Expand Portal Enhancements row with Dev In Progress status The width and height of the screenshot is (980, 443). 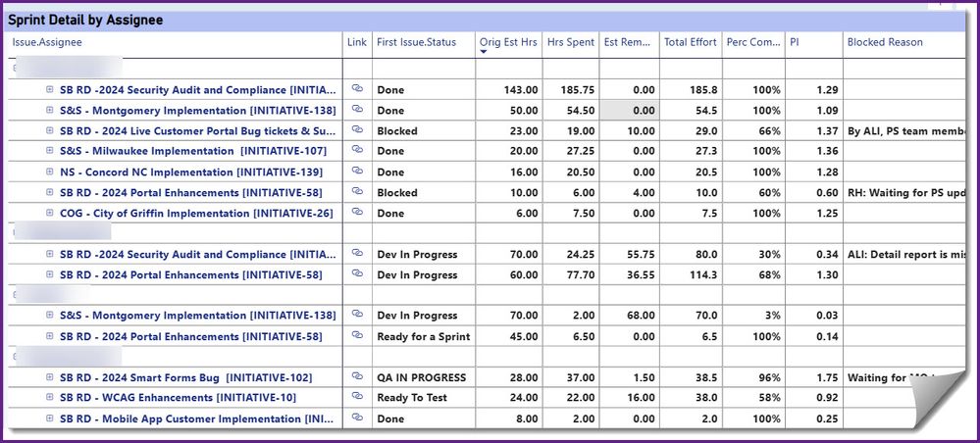click(x=50, y=274)
